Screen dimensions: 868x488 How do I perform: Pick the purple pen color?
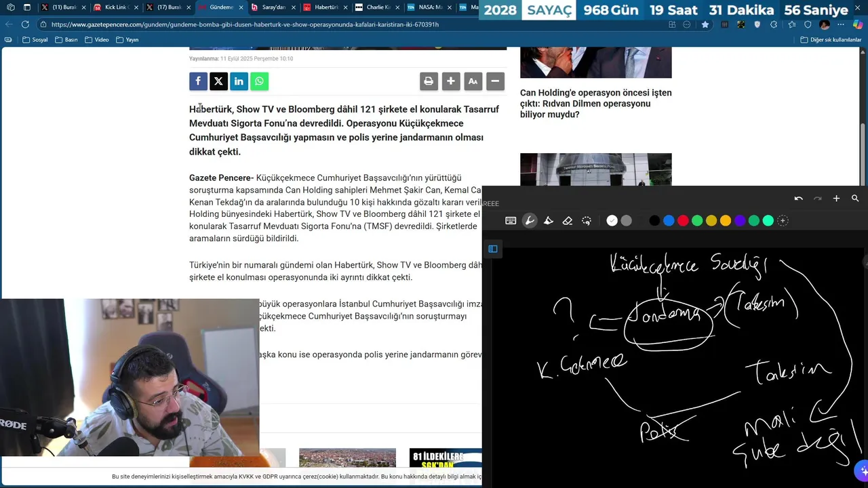click(x=740, y=220)
